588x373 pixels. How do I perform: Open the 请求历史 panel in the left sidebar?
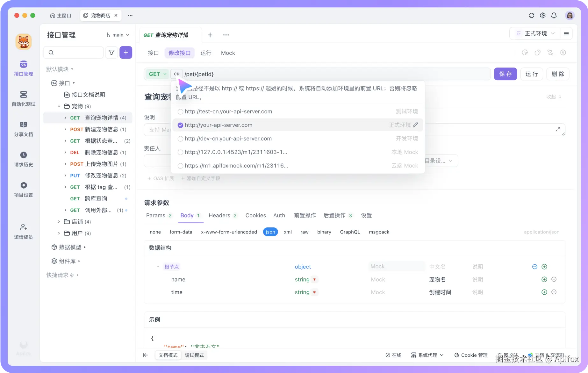(23, 159)
